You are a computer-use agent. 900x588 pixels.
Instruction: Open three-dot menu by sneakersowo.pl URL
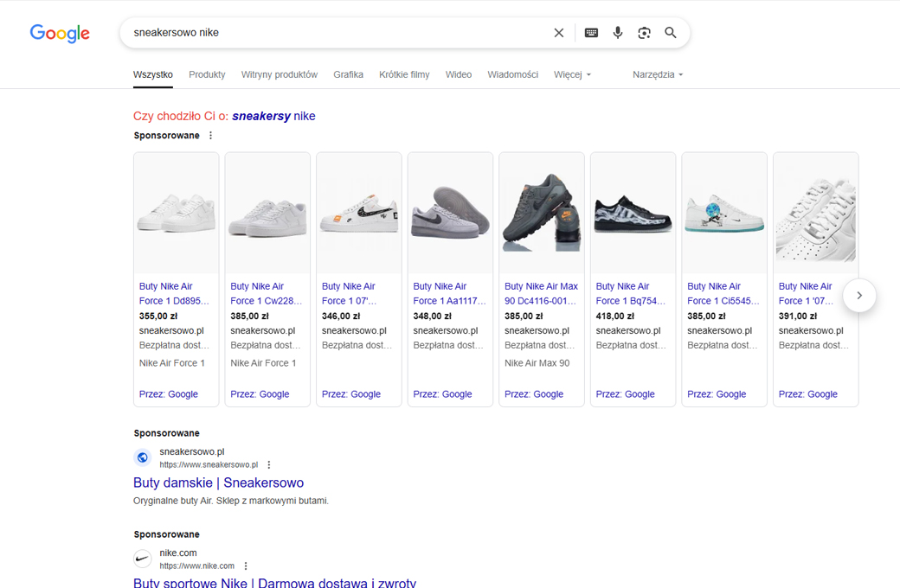click(x=268, y=464)
